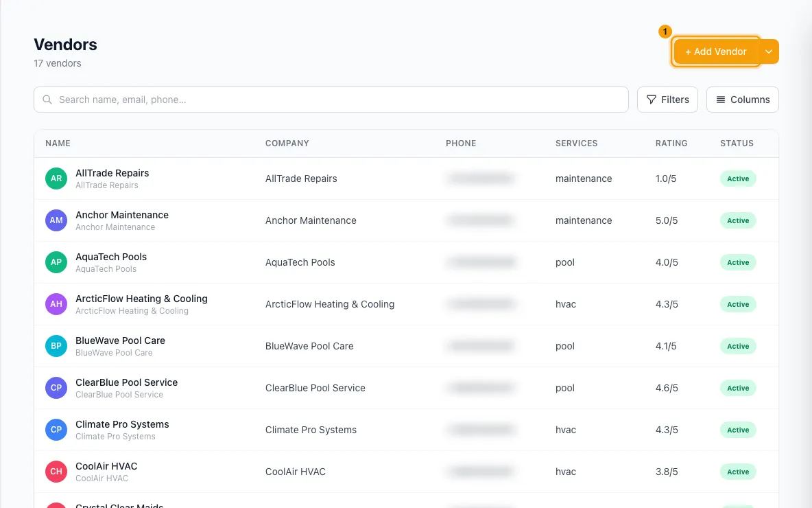Click AllTrade Repairs in the Company column
This screenshot has width=812, height=508.
click(x=301, y=179)
